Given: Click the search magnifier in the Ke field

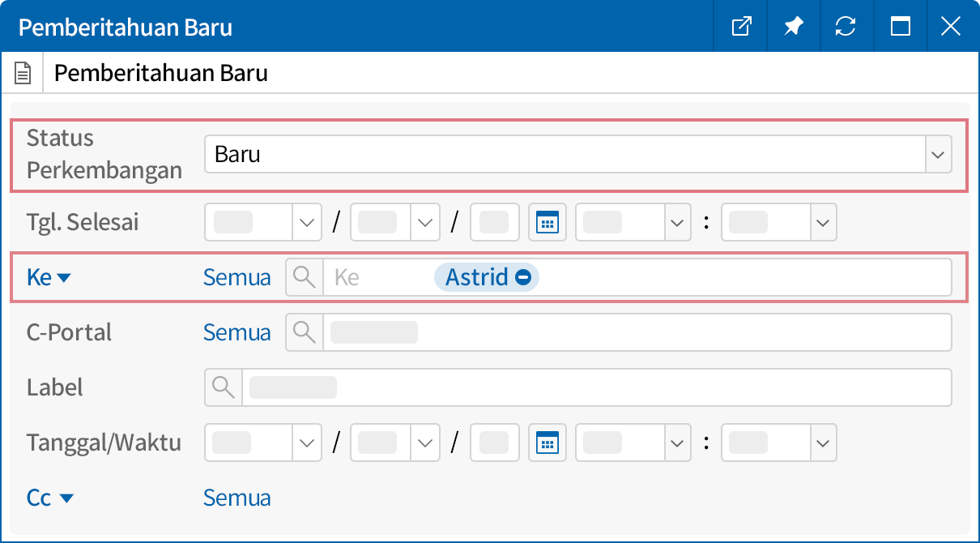Looking at the screenshot, I should [x=304, y=276].
